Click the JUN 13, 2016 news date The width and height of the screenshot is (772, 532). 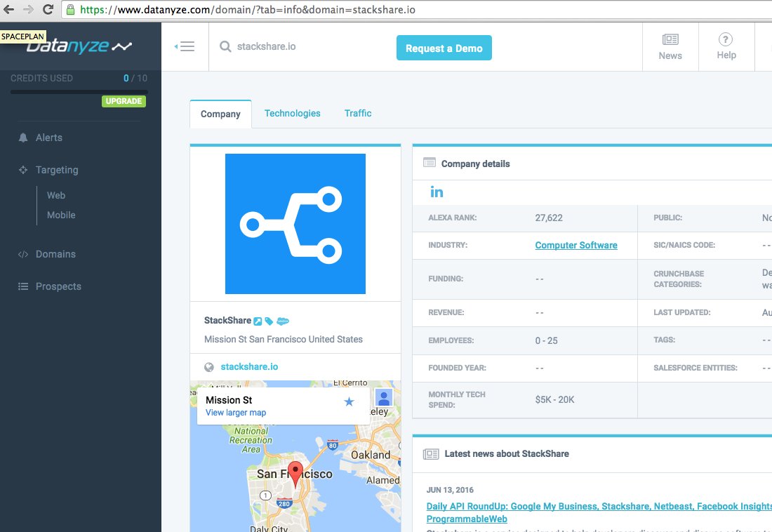click(450, 490)
